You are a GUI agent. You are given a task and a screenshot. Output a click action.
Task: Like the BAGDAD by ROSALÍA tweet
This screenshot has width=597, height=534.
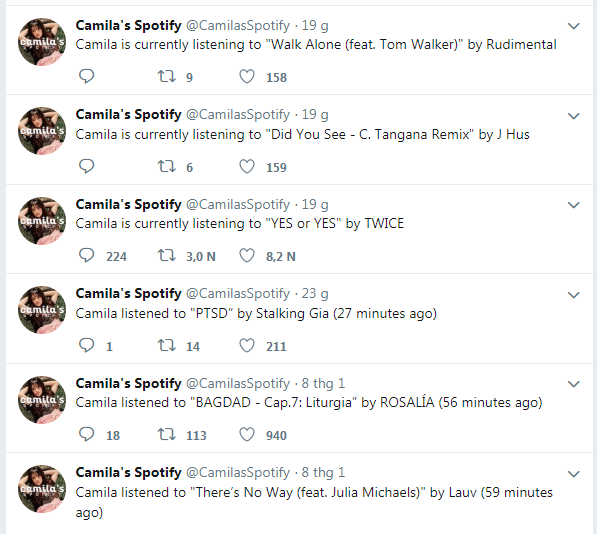tap(247, 434)
